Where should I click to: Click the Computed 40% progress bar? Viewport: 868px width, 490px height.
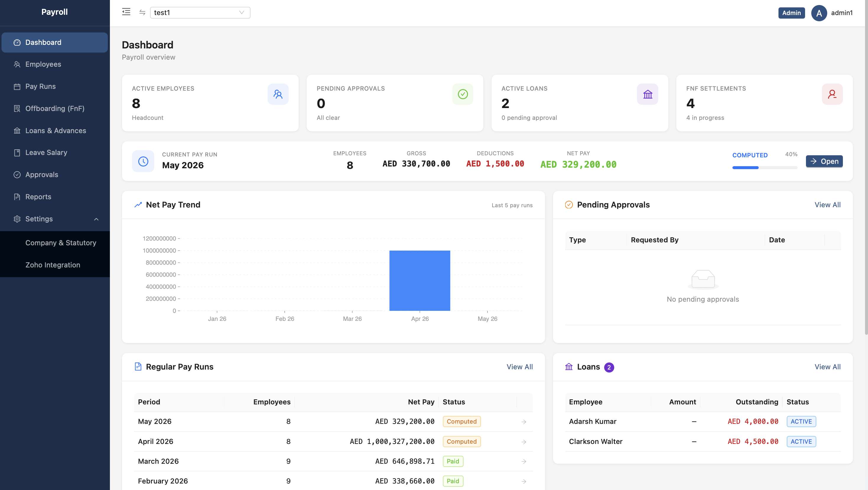pos(765,167)
